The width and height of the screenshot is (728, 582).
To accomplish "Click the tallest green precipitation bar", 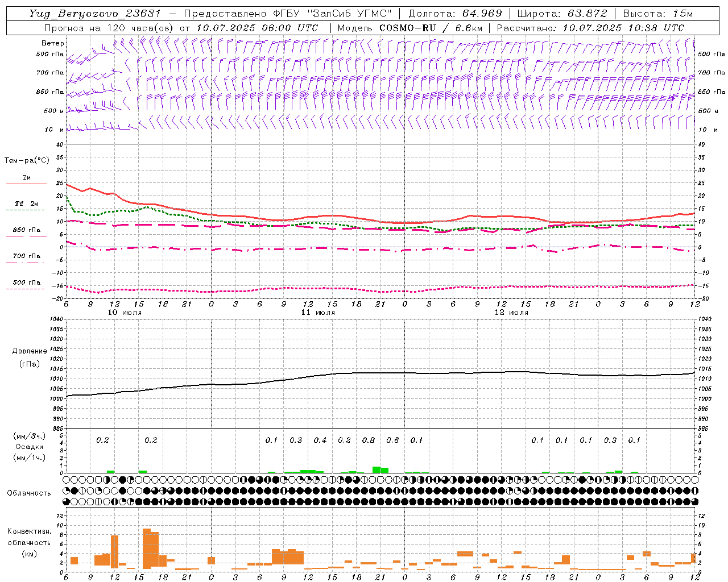I will pos(377,469).
